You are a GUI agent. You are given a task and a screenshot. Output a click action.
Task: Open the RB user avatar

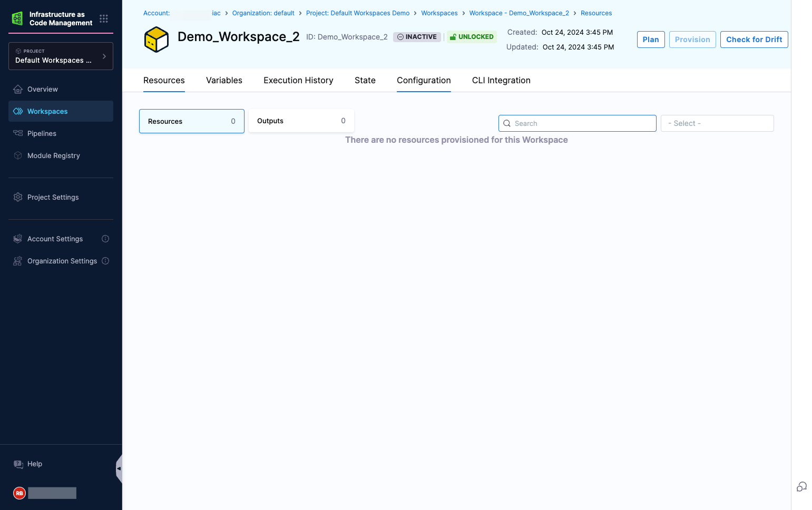tap(19, 493)
